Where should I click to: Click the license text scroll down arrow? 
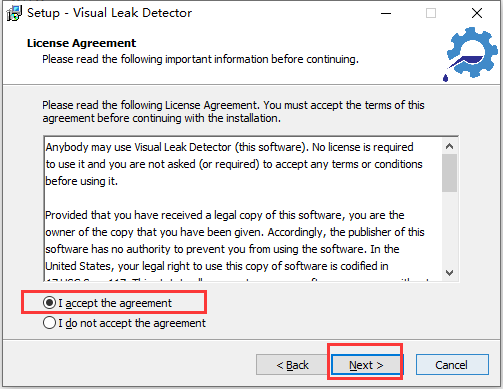click(449, 273)
